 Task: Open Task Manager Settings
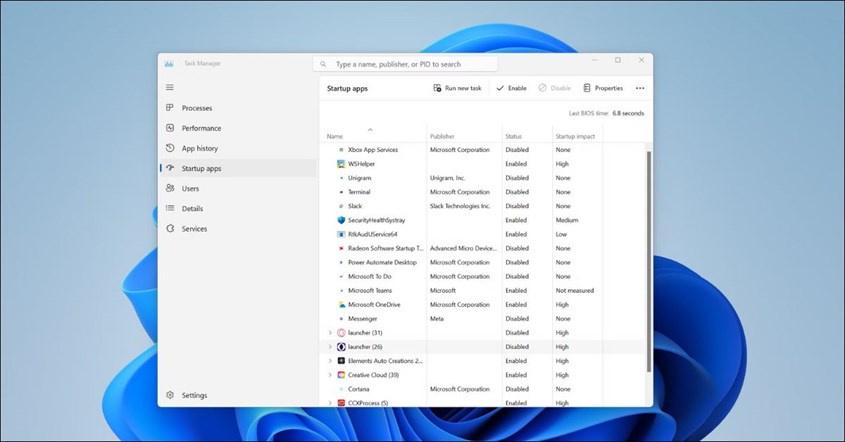pos(238,395)
